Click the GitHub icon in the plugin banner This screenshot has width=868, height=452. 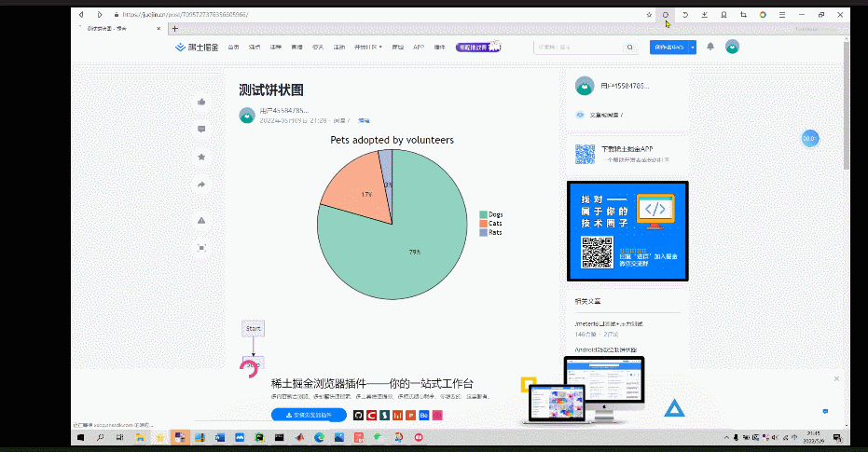tap(358, 415)
